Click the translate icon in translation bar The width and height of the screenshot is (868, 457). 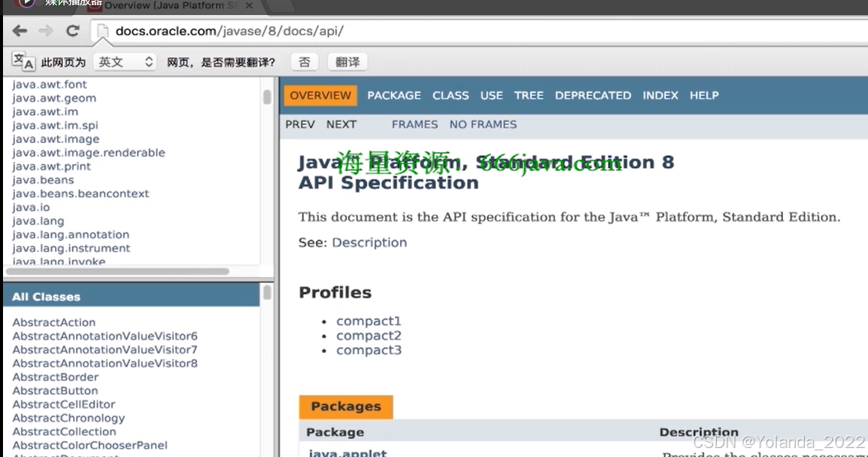pos(23,62)
